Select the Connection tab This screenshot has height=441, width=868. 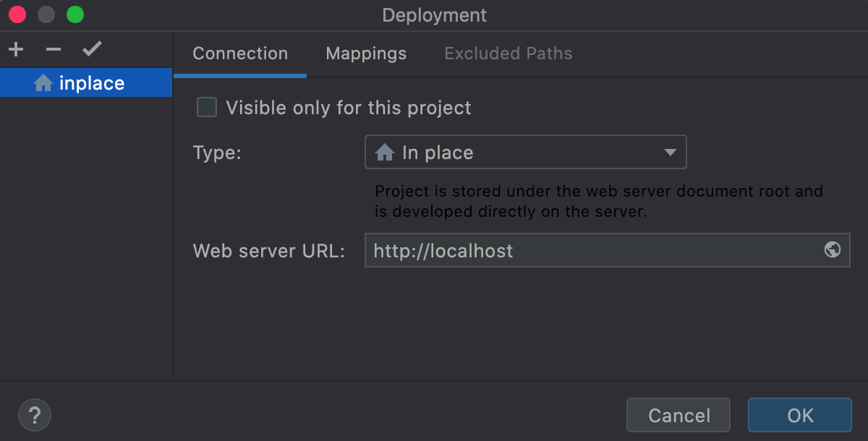[x=239, y=53]
